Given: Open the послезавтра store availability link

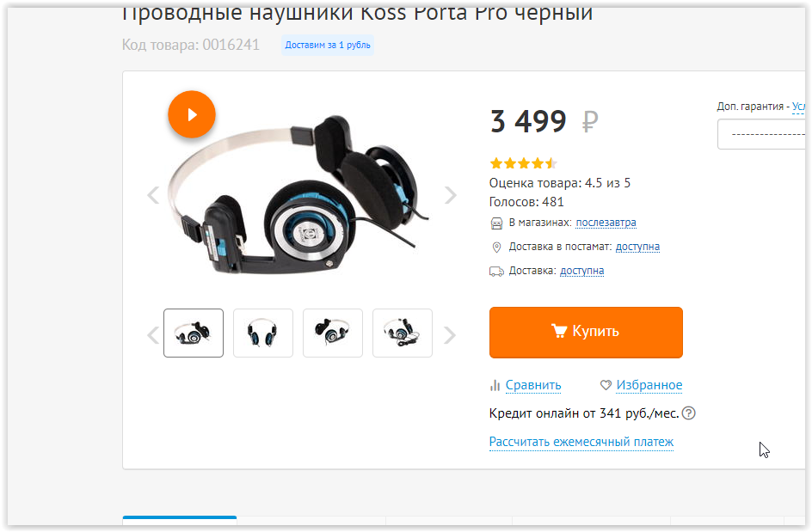Looking at the screenshot, I should [x=606, y=223].
